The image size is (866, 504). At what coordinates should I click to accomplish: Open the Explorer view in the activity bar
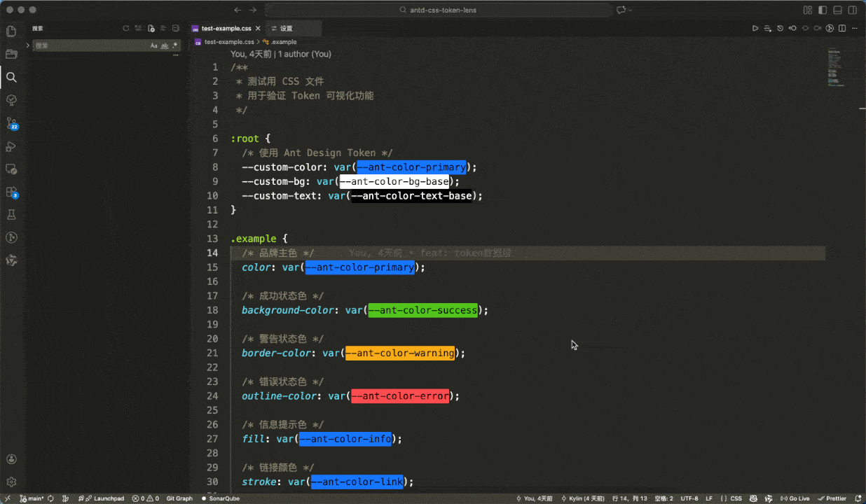point(11,31)
